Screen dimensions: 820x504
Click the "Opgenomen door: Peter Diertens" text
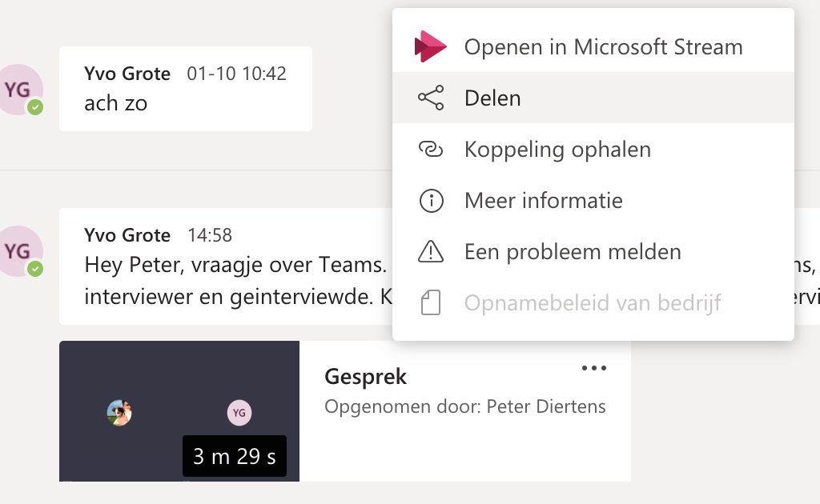point(464,406)
